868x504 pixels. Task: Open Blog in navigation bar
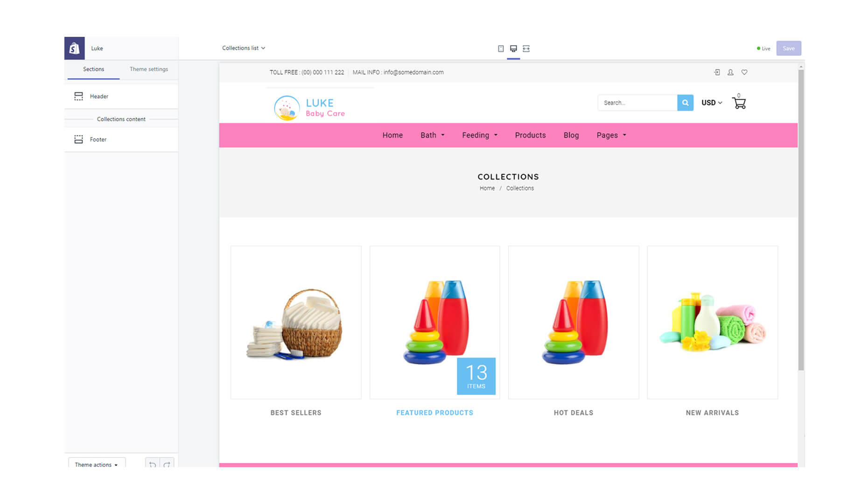(571, 135)
